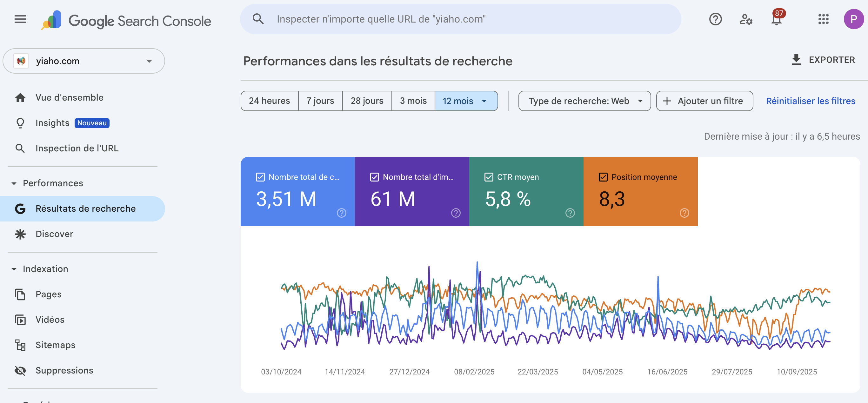Screen dimensions: 868x403
Task: Open the user settings icon
Action: click(745, 19)
